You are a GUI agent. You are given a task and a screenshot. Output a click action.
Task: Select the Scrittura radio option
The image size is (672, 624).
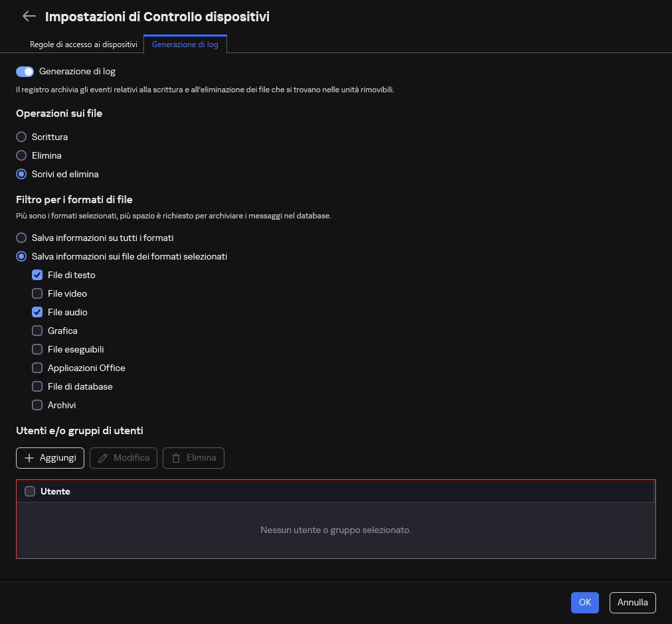(21, 137)
